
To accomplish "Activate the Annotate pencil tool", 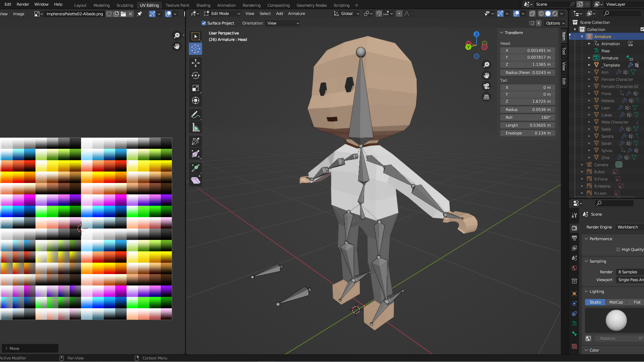I will pyautogui.click(x=195, y=115).
